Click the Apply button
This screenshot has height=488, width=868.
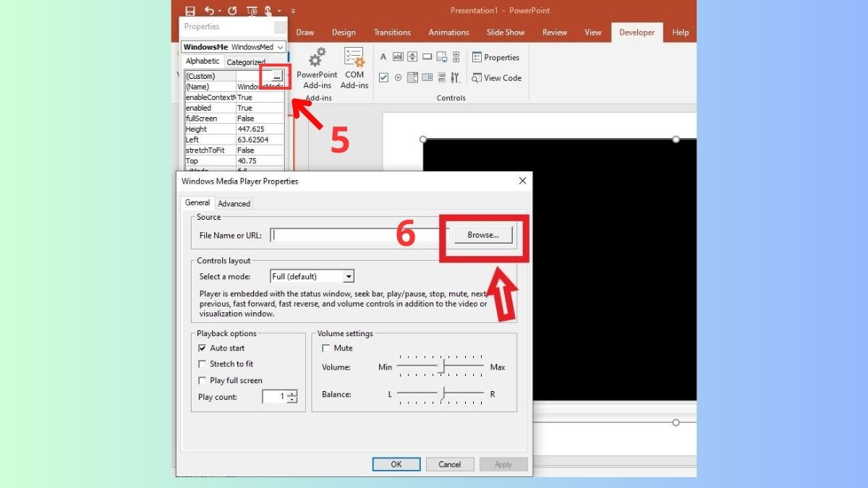503,464
